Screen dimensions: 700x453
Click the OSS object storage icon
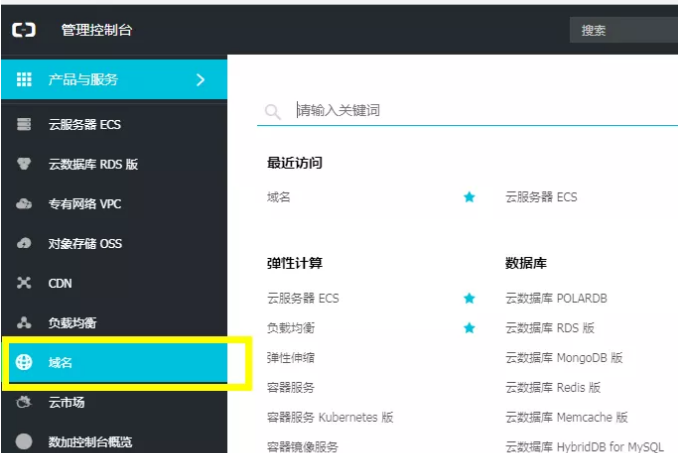(x=25, y=244)
